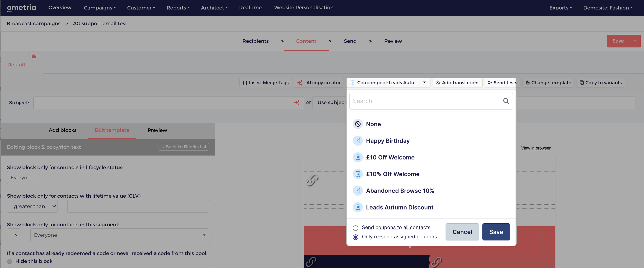Switch to Preview tab
The height and width of the screenshot is (268, 644).
point(157,130)
